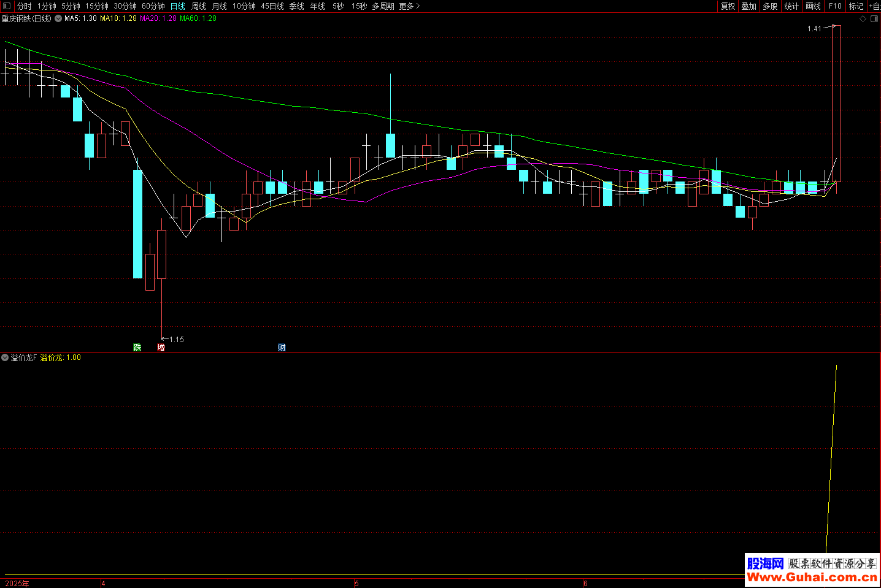Image resolution: width=881 pixels, height=588 pixels.
Task: Select the 周线 weekly tab
Action: 199,6
